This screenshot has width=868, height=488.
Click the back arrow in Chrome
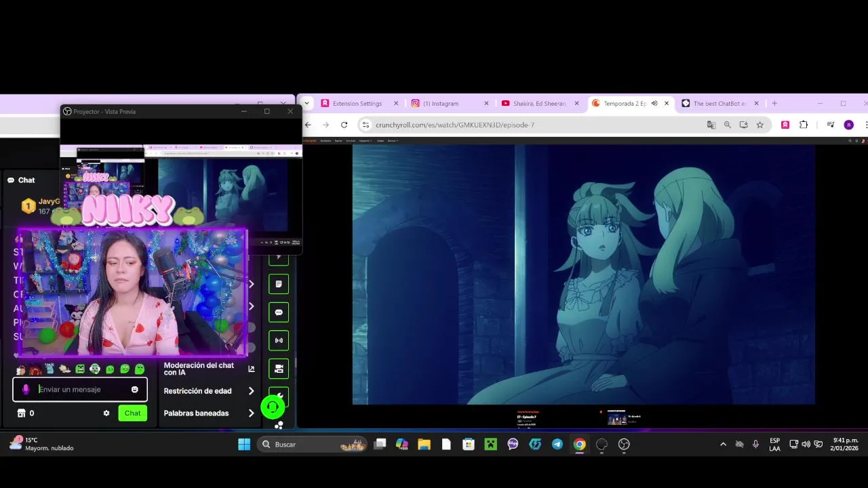308,125
